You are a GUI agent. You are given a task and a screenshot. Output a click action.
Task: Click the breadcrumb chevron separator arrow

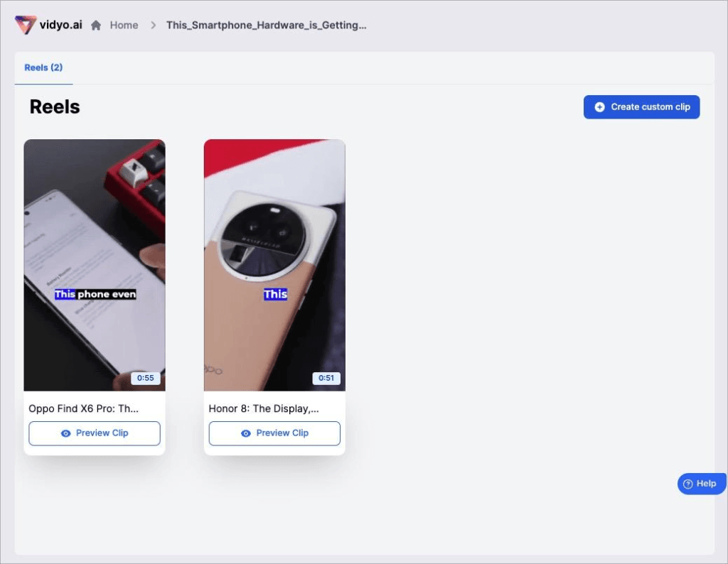tap(154, 25)
